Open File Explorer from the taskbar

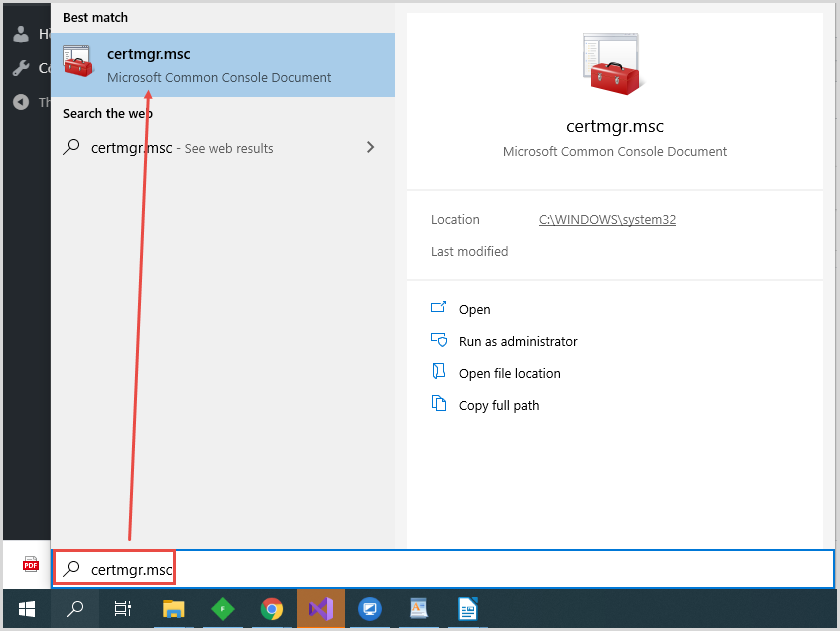point(174,609)
